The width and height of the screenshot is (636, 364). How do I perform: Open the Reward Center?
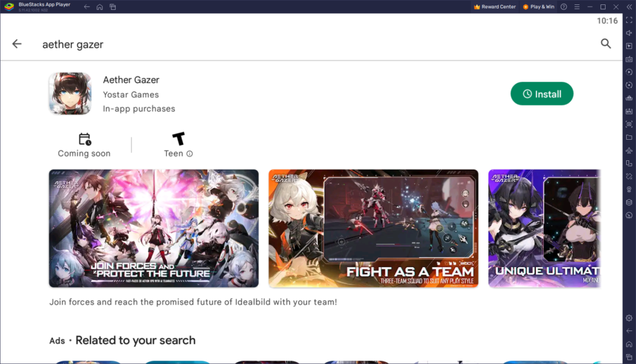(x=493, y=7)
